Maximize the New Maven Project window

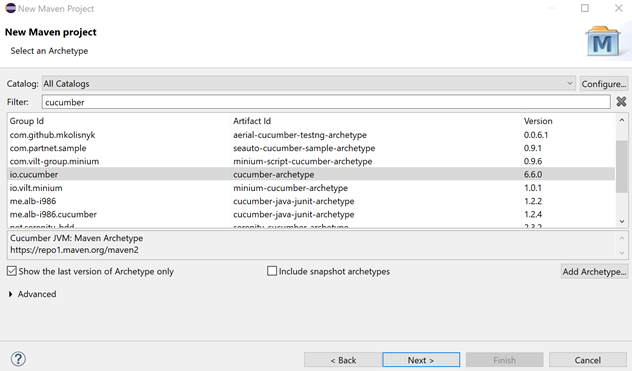(x=584, y=8)
